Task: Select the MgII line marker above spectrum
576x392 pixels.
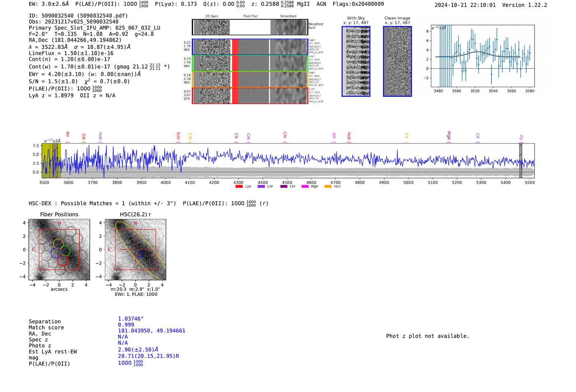Action: [x=448, y=137]
